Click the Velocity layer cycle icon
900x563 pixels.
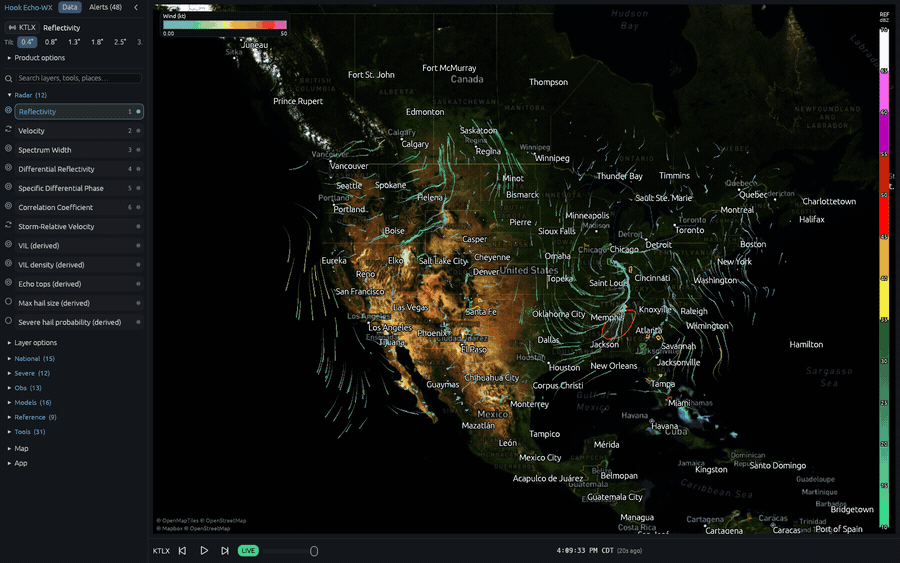(8, 130)
